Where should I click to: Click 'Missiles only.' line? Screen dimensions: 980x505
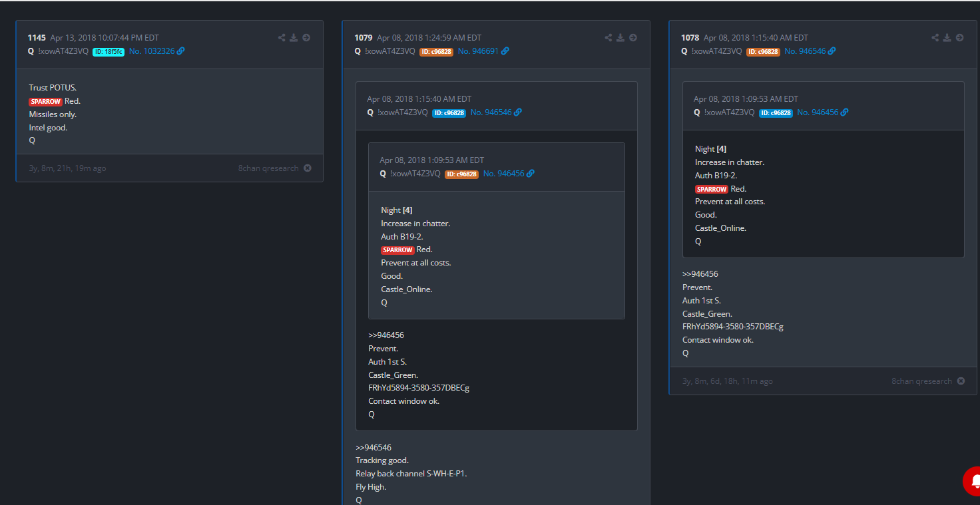click(x=53, y=114)
